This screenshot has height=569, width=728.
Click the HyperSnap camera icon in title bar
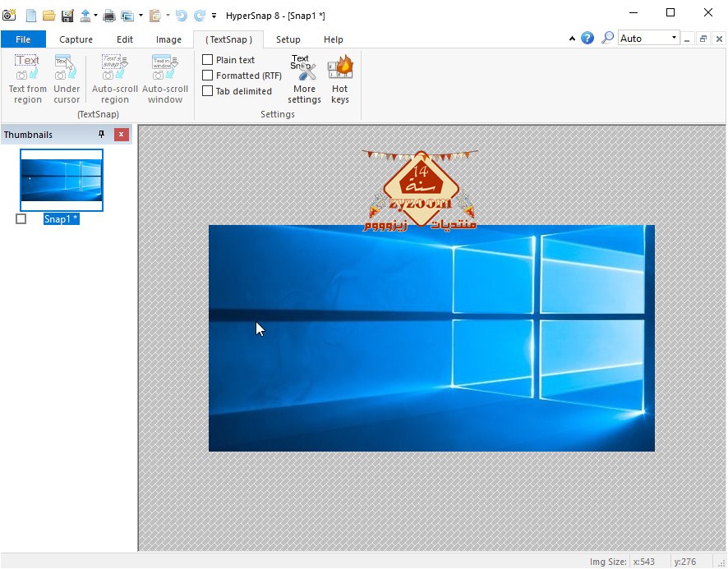(x=9, y=15)
